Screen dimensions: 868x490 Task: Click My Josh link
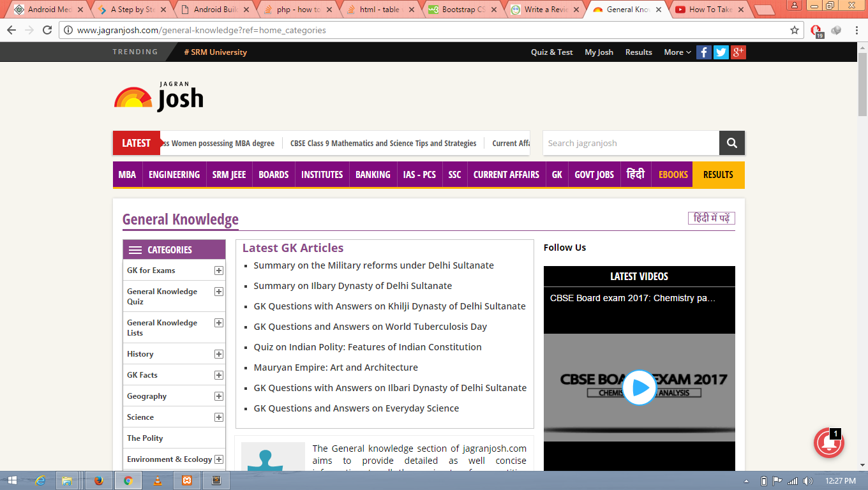pyautogui.click(x=599, y=52)
